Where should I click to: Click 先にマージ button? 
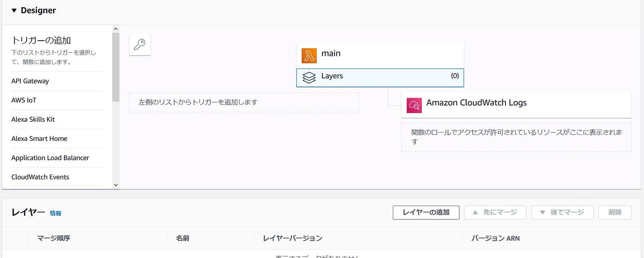[495, 213]
